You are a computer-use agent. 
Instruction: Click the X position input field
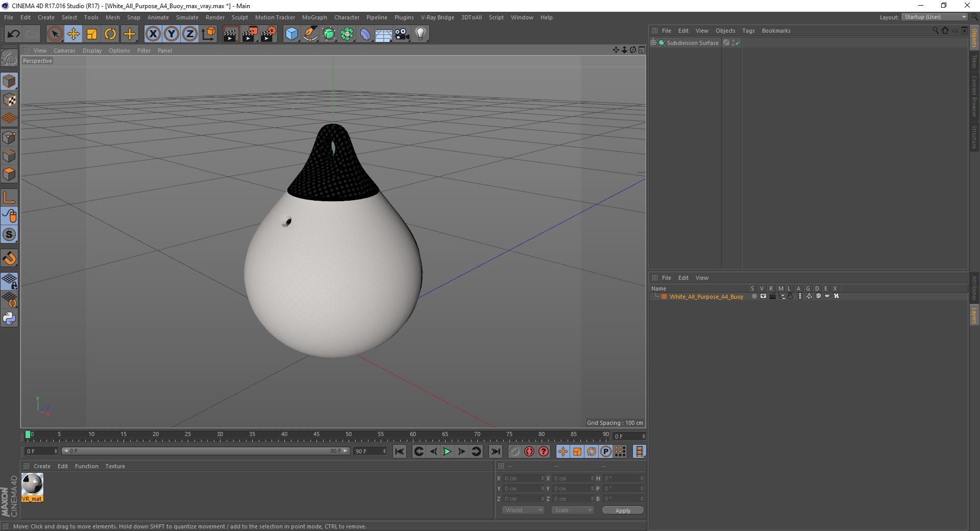(x=523, y=478)
